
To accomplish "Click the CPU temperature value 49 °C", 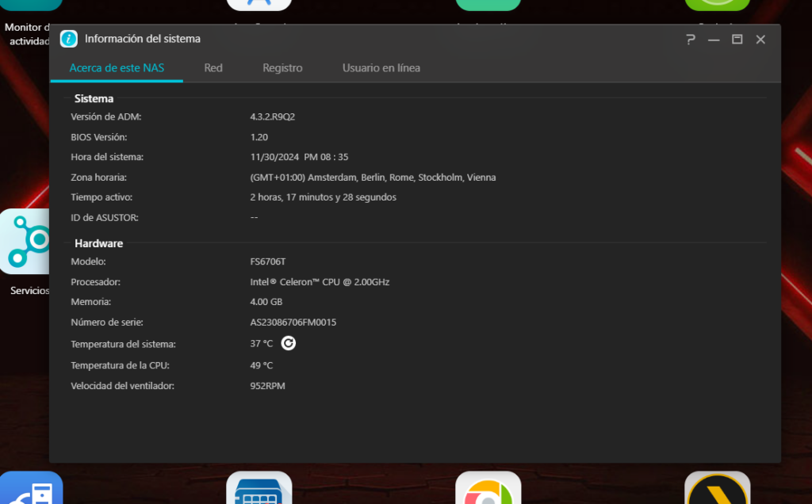I will 262,365.
